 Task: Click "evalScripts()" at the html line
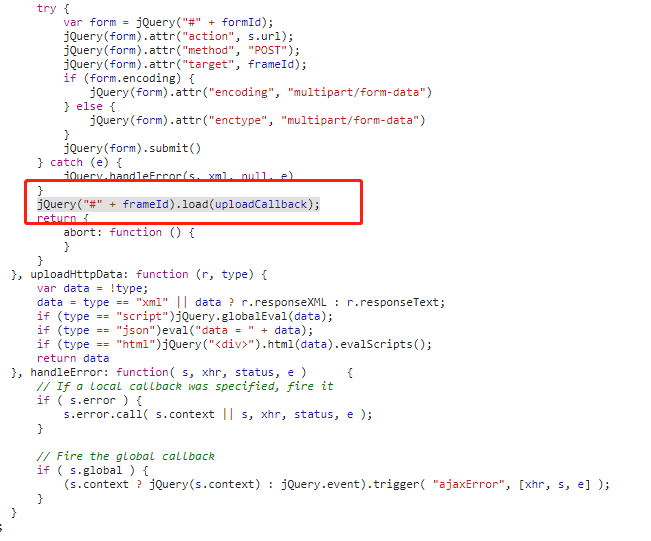pyautogui.click(x=382, y=344)
